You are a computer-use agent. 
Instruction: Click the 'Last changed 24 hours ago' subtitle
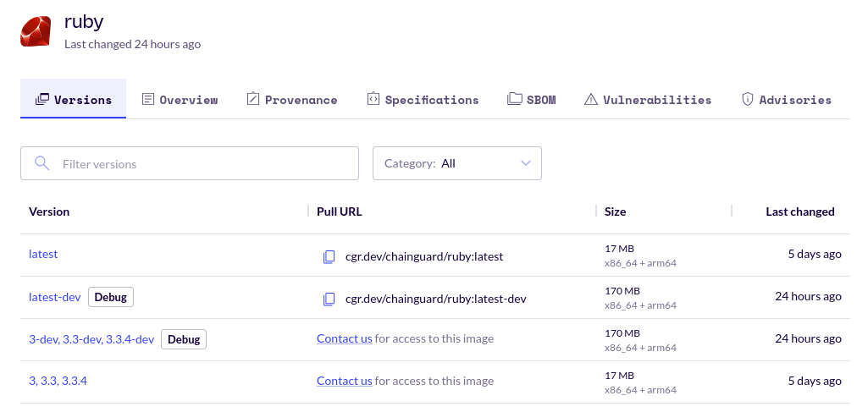click(132, 44)
